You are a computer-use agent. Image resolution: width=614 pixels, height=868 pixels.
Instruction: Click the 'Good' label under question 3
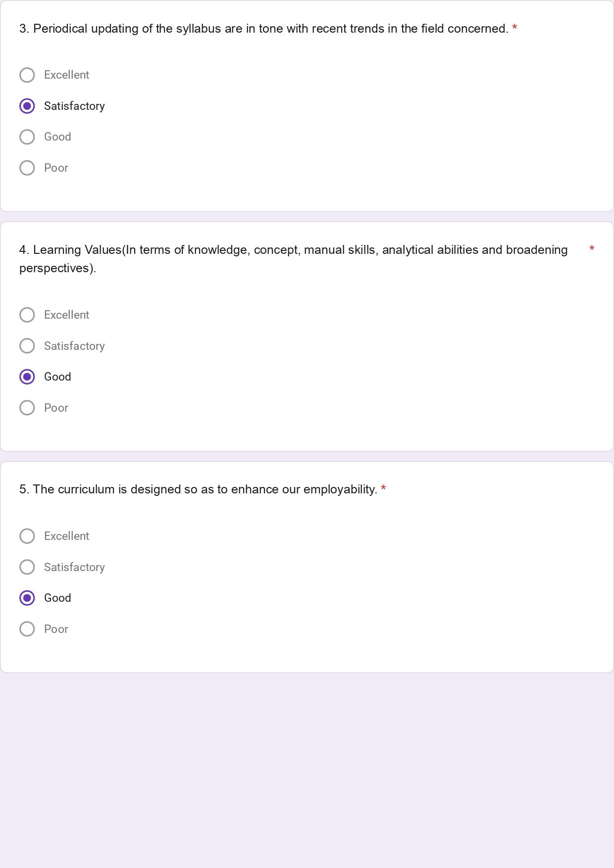pyautogui.click(x=57, y=137)
